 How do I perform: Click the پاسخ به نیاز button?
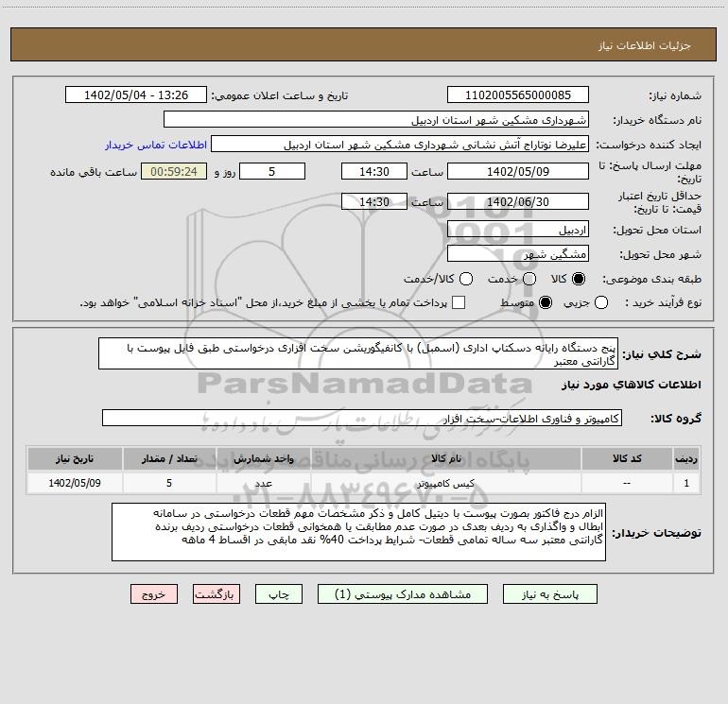click(549, 594)
